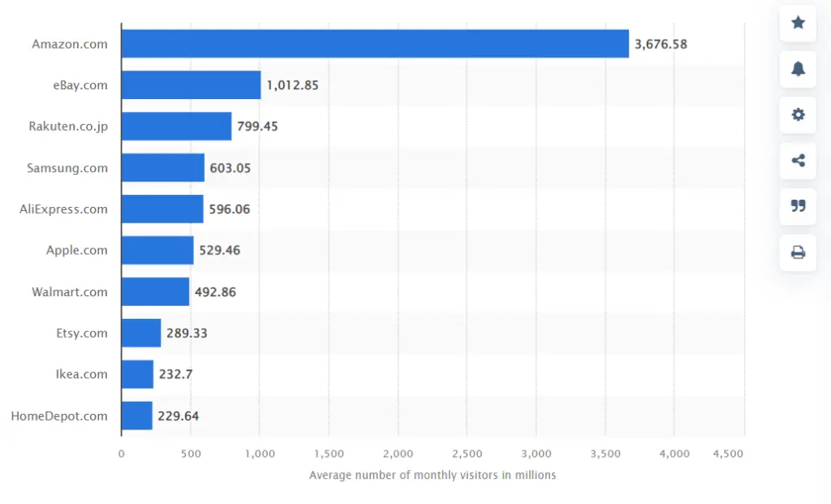Open chart settings gear icon
The height and width of the screenshot is (504, 831).
tap(798, 114)
